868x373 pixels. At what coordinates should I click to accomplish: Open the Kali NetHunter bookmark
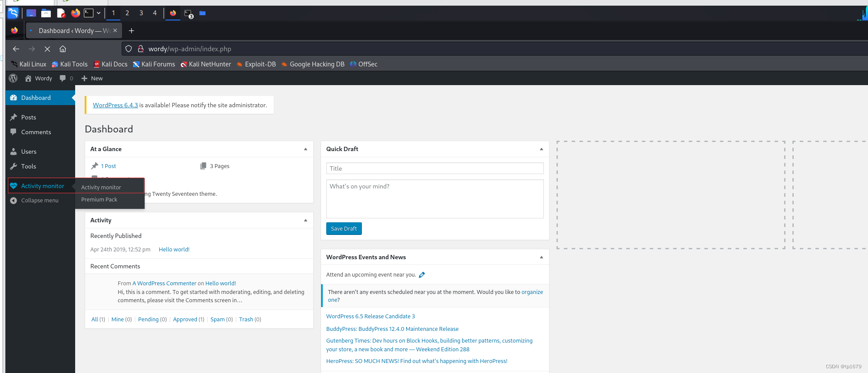(x=206, y=64)
